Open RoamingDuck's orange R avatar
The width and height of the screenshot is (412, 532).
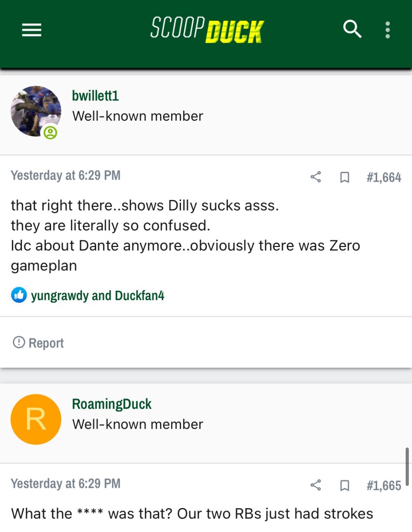click(35, 419)
